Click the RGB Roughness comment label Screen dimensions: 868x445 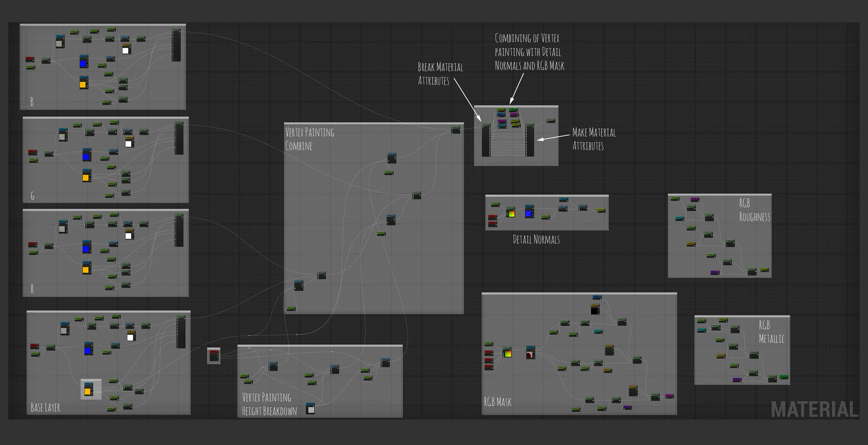[x=755, y=210]
